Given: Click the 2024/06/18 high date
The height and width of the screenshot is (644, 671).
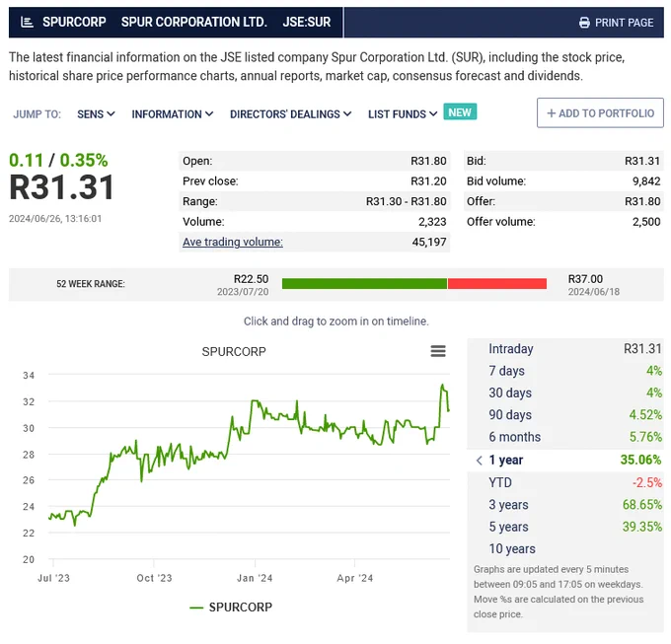Looking at the screenshot, I should coord(594,292).
